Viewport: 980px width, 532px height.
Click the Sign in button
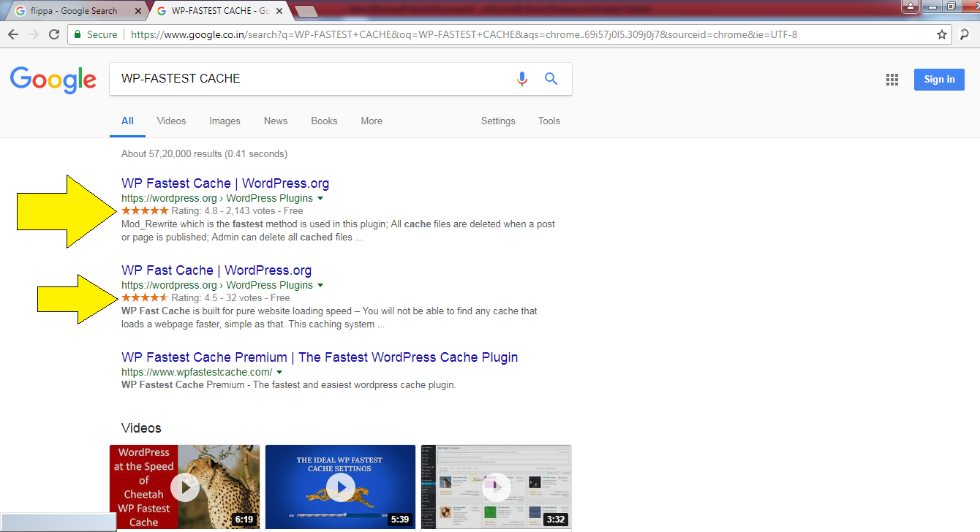[939, 80]
